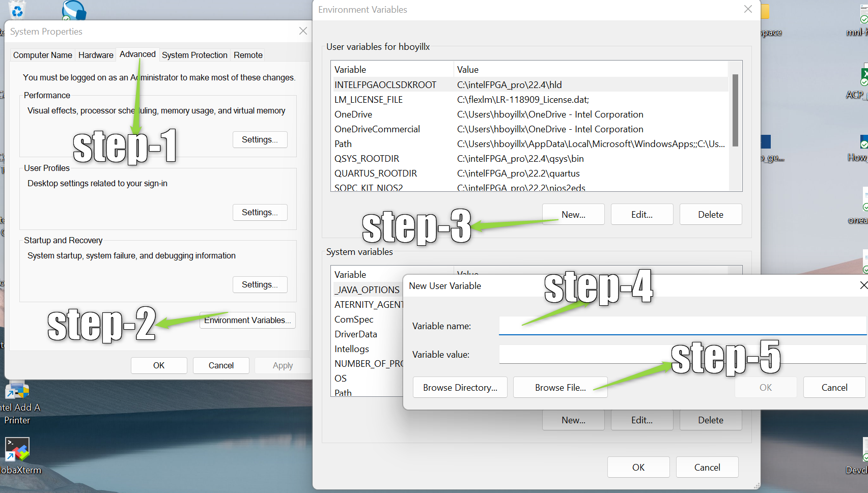
Task: Delete the selected user variable
Action: (710, 214)
